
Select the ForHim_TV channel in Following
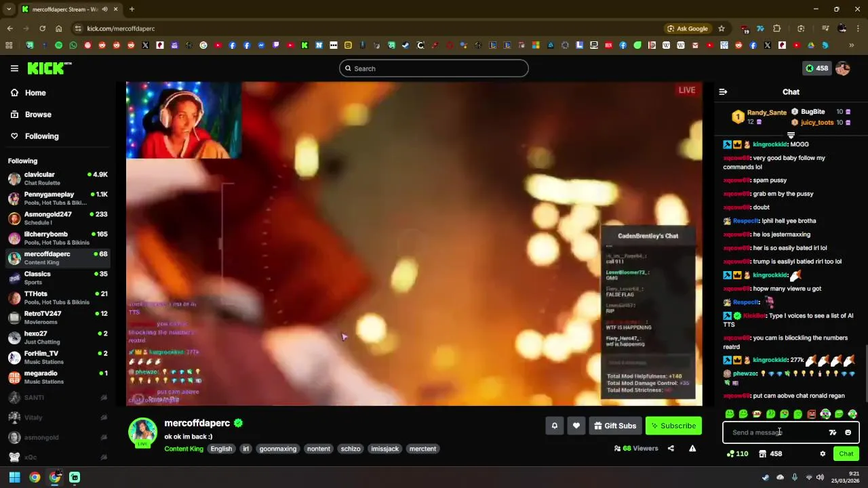(58, 357)
